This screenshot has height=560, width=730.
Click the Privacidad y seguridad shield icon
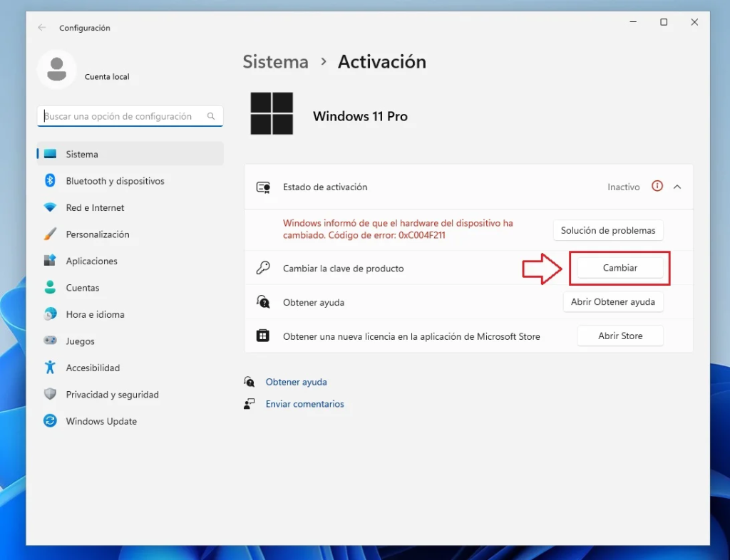pos(50,395)
